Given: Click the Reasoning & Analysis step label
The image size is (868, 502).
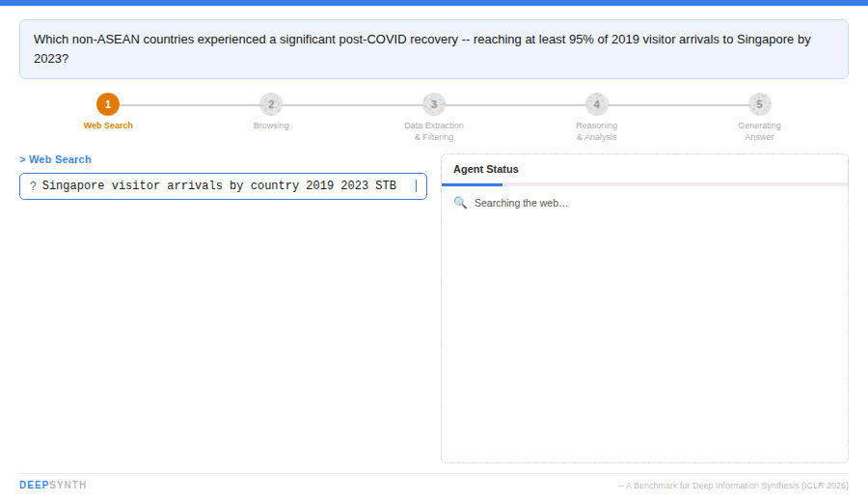Looking at the screenshot, I should tap(597, 131).
